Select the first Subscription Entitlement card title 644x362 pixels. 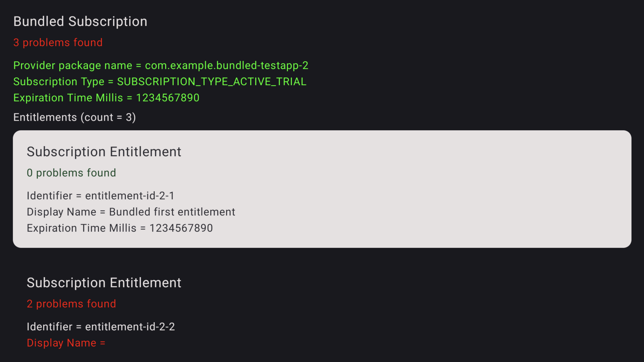[x=104, y=152]
